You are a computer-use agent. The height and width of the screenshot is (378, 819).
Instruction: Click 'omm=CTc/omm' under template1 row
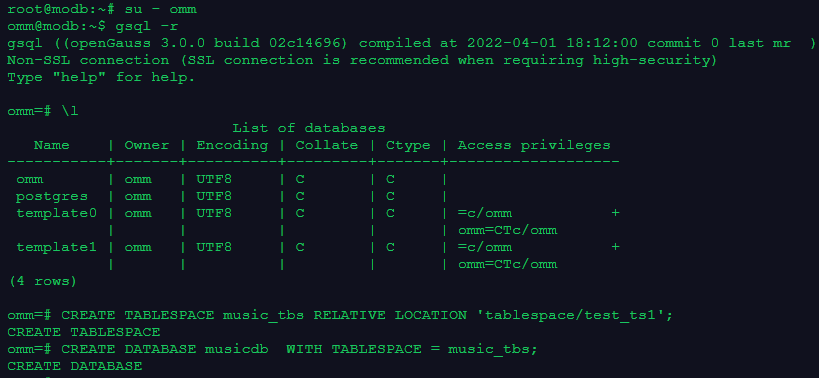pos(508,264)
